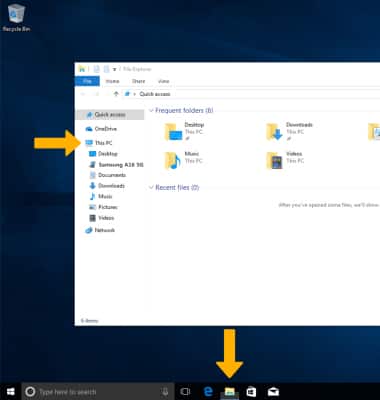380x400 pixels.
Task: Launch Microsoft Edge from the taskbar
Action: click(208, 392)
